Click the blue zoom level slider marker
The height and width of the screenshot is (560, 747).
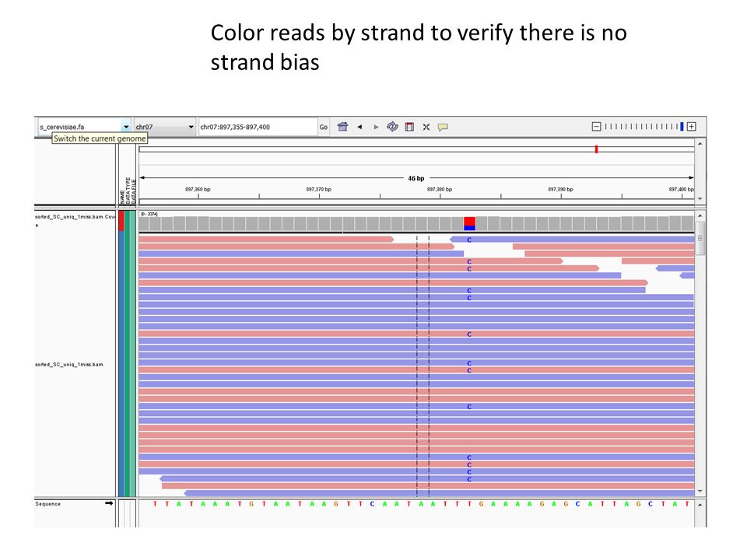tap(682, 126)
